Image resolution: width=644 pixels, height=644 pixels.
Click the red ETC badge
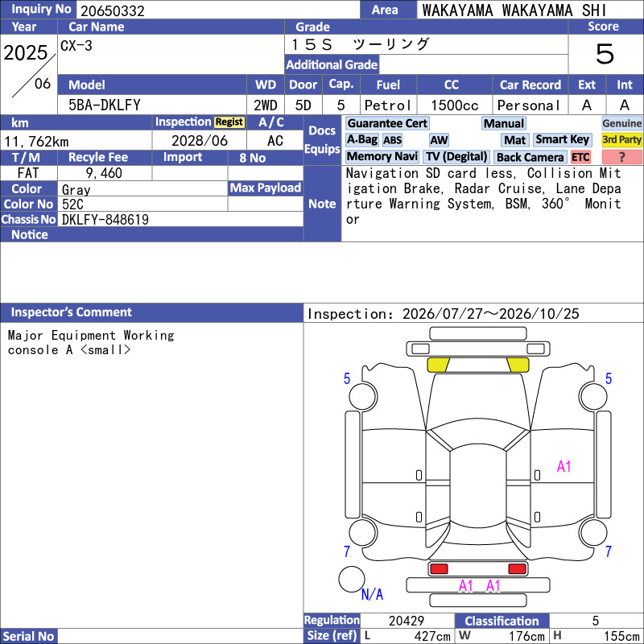580,157
